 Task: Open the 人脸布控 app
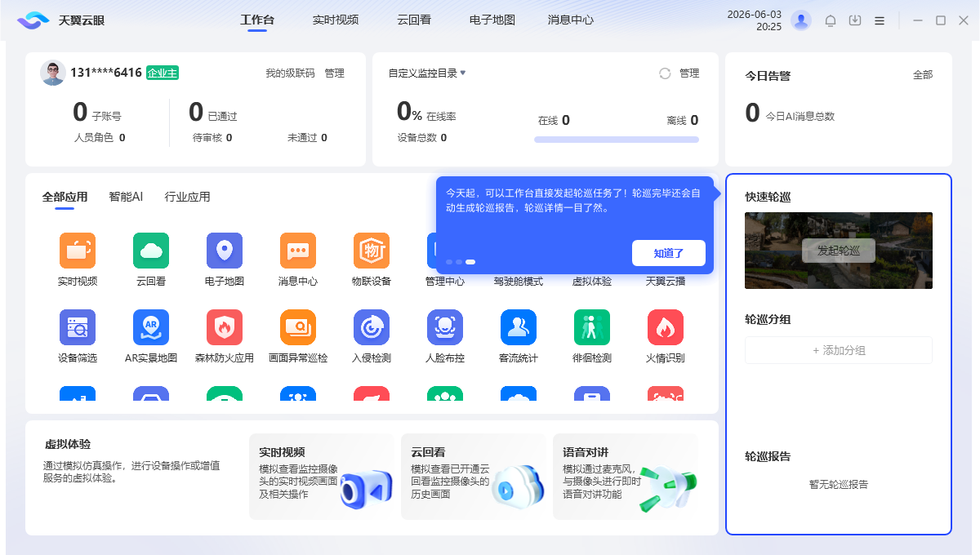click(x=445, y=327)
